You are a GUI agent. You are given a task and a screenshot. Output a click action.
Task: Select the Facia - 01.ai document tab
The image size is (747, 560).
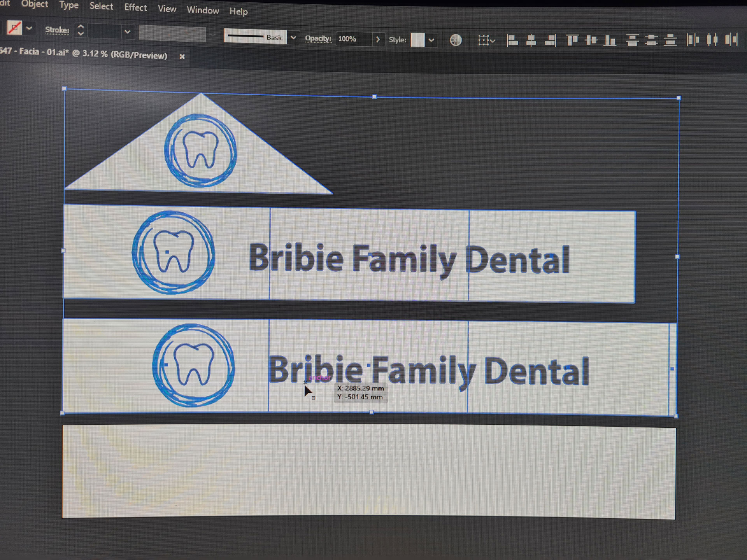click(x=83, y=53)
